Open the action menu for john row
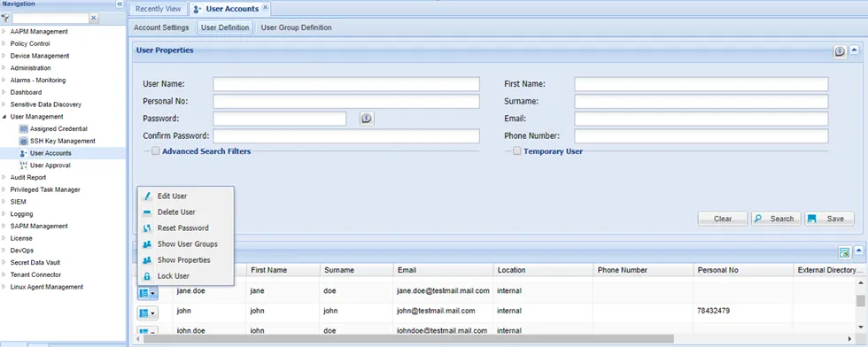The height and width of the screenshot is (347, 868). [x=147, y=313]
